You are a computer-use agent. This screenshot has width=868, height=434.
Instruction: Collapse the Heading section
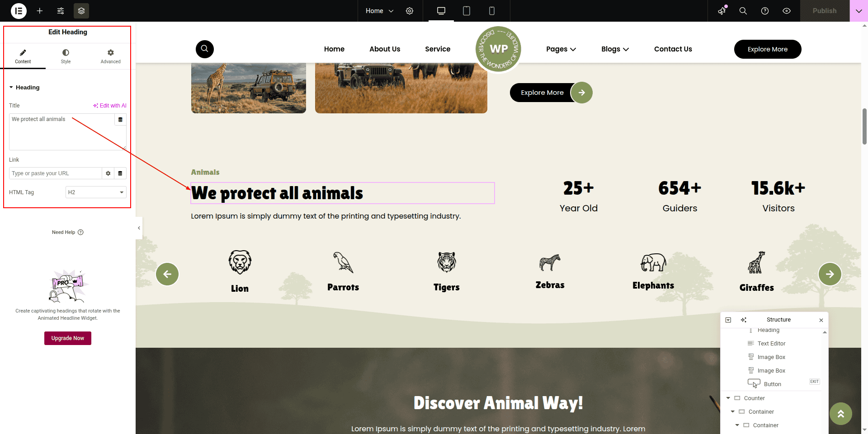(11, 88)
